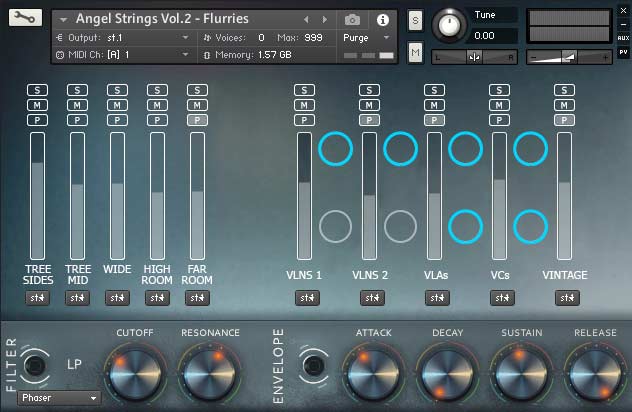Click the stereo button under VINTAGE

click(567, 298)
